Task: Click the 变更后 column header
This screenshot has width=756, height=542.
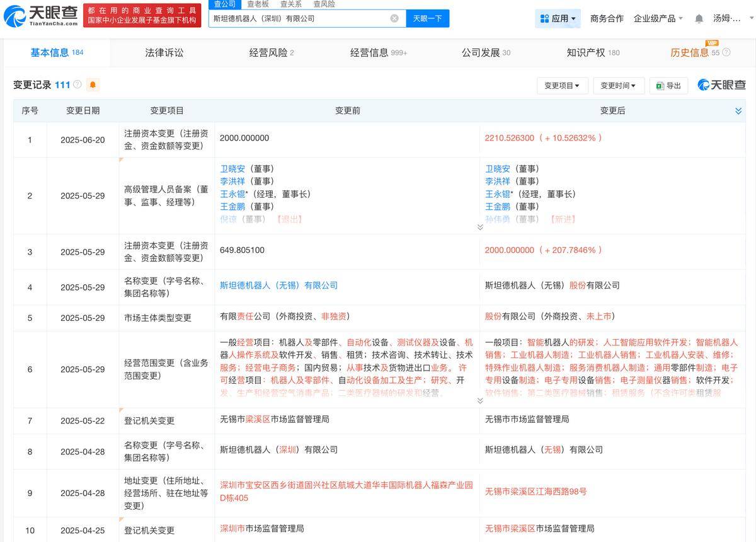Action: point(612,111)
